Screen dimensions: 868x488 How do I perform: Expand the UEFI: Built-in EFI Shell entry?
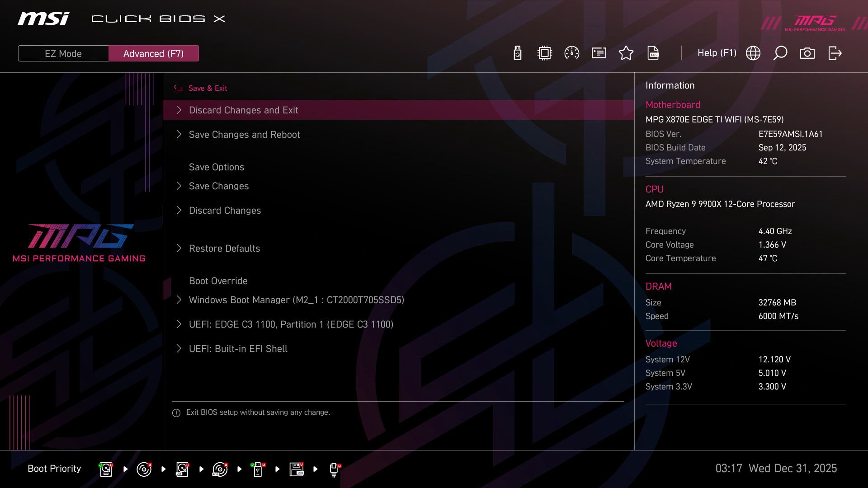coord(237,348)
